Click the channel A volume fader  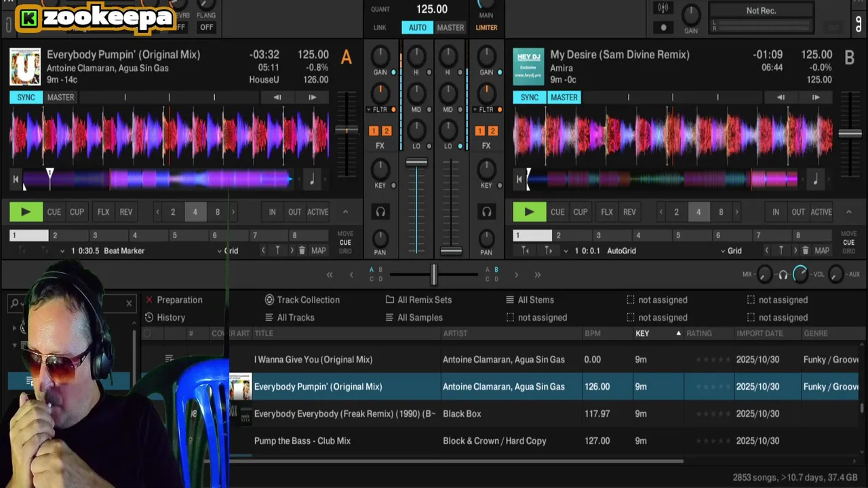click(x=416, y=163)
